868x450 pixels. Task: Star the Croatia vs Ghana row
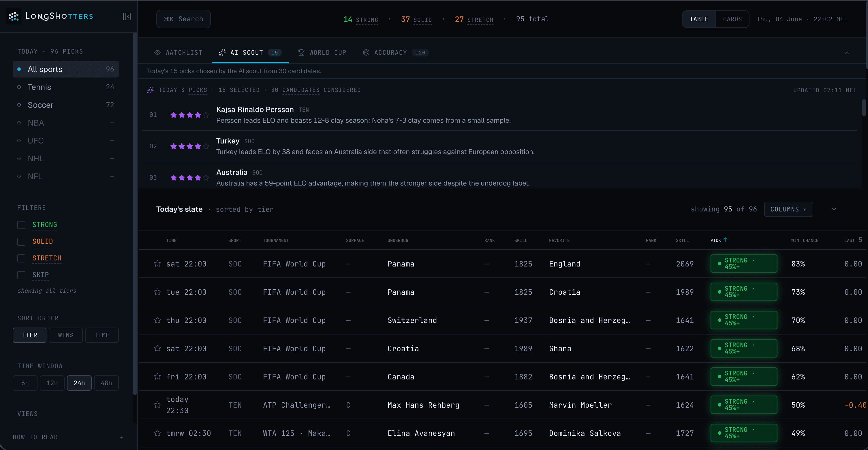click(x=157, y=348)
